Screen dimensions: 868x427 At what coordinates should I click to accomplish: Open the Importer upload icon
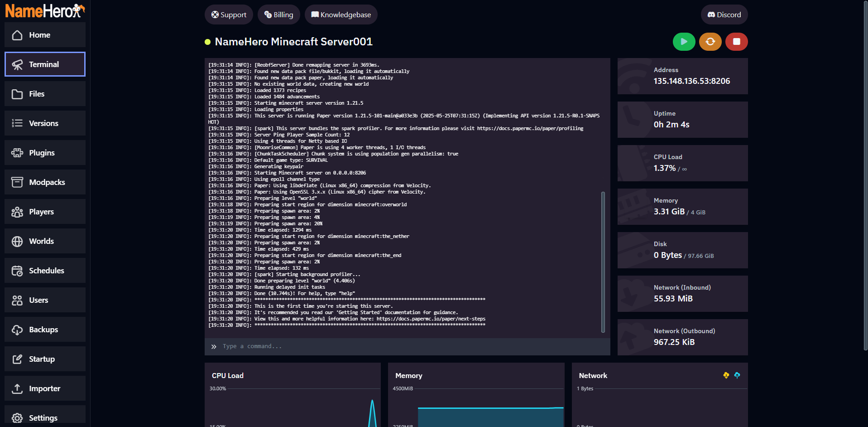tap(17, 388)
